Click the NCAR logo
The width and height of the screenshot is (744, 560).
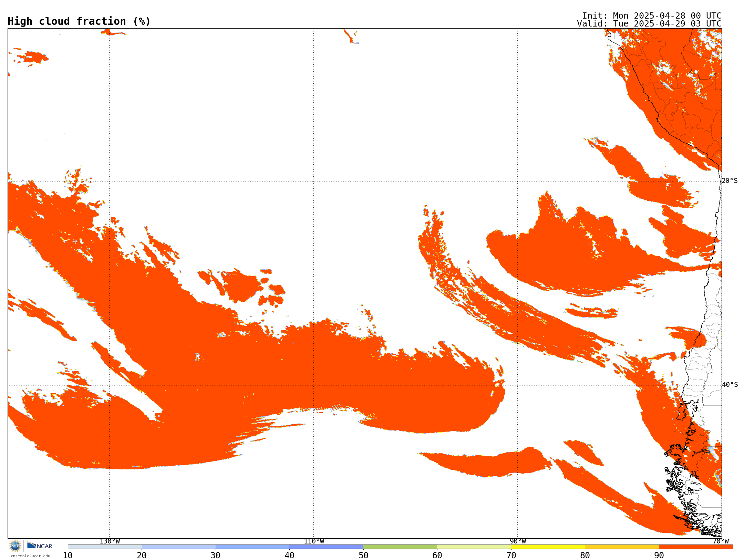(40, 546)
